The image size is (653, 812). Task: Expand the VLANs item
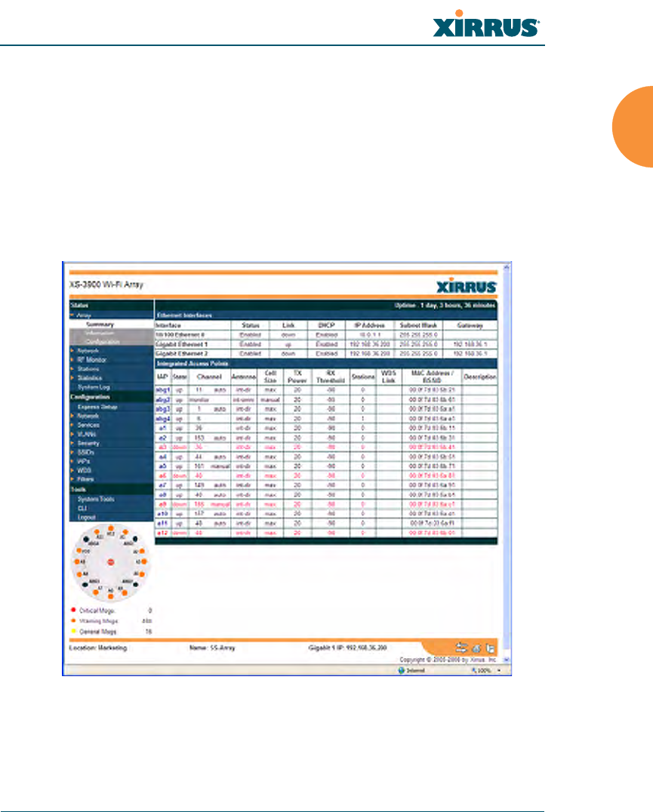72,434
